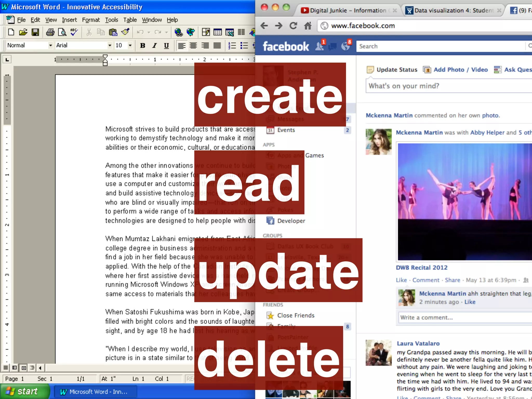Open a file with Word's Open folder icon
The height and width of the screenshot is (399, 532).
[x=23, y=32]
